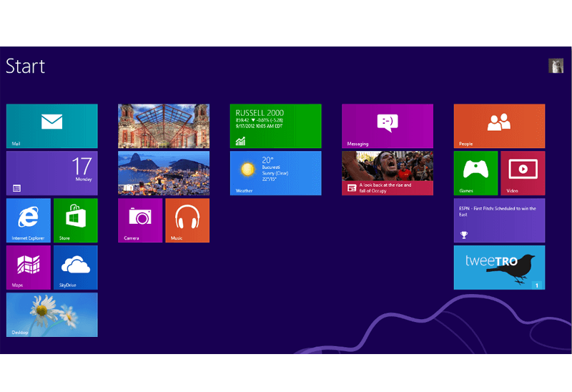This screenshot has height=392, width=572.
Task: Open the Store tile
Action: point(76,220)
